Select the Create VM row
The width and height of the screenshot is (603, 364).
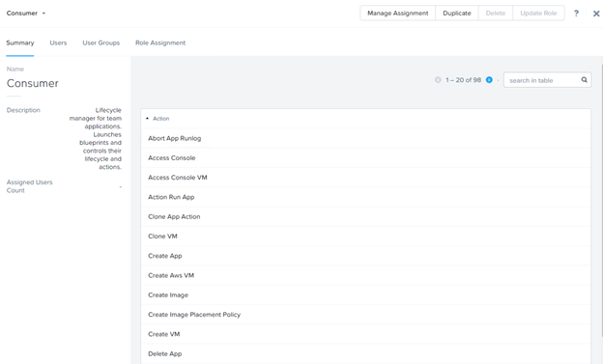pyautogui.click(x=365, y=334)
